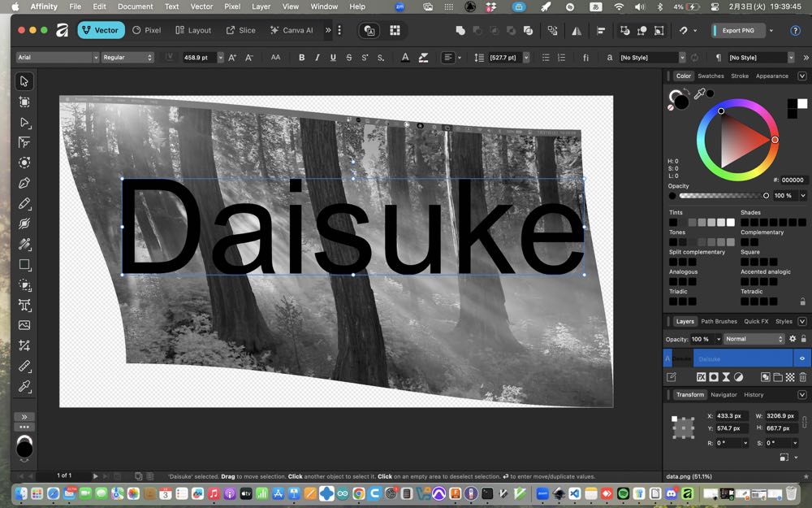
Task: Open the Export PNG dropdown arrow
Action: point(771,31)
